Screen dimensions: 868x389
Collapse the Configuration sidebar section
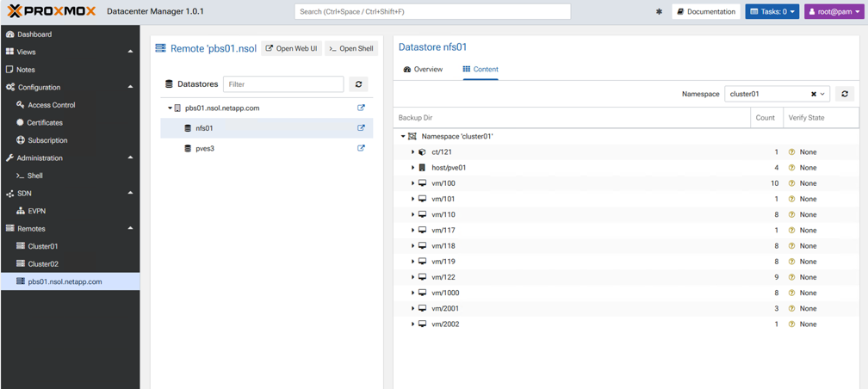click(130, 87)
